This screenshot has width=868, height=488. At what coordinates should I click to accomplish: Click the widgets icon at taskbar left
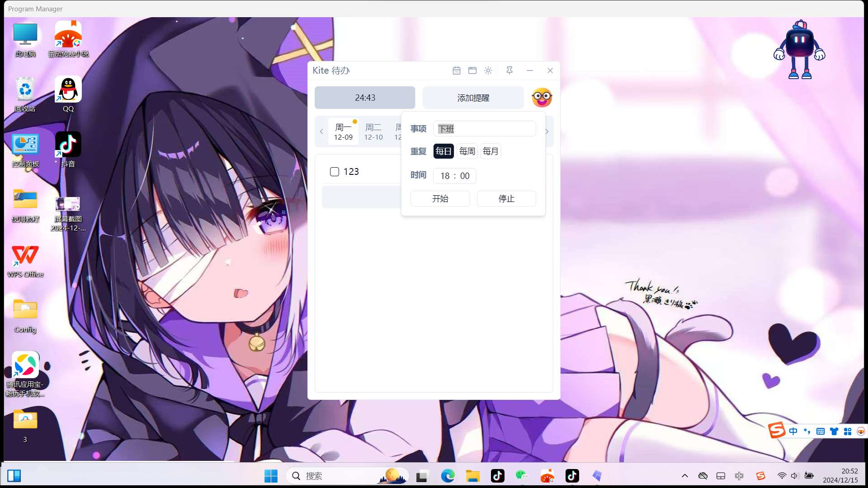point(14,476)
